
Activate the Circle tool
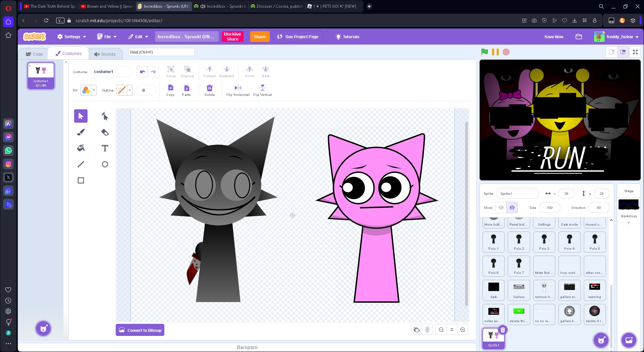(105, 164)
